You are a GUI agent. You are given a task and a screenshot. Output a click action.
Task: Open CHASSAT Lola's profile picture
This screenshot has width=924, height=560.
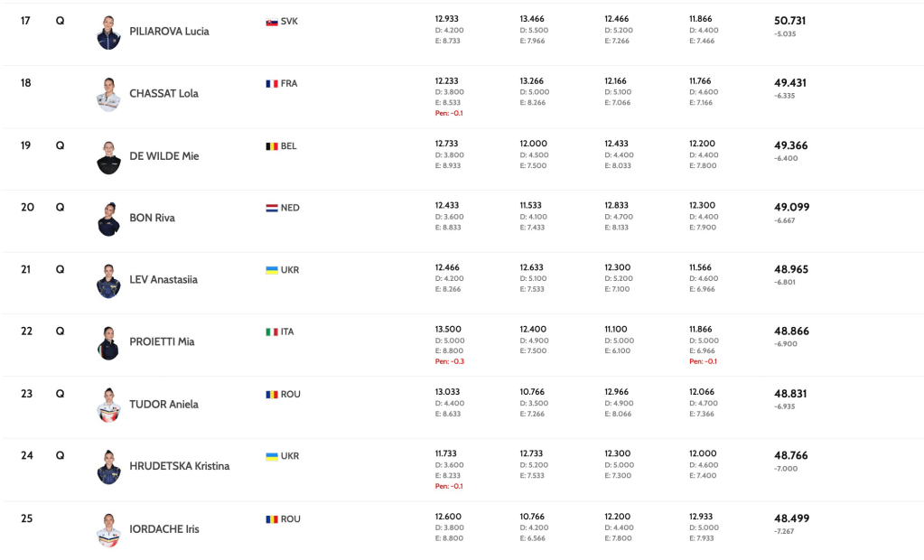tap(108, 95)
